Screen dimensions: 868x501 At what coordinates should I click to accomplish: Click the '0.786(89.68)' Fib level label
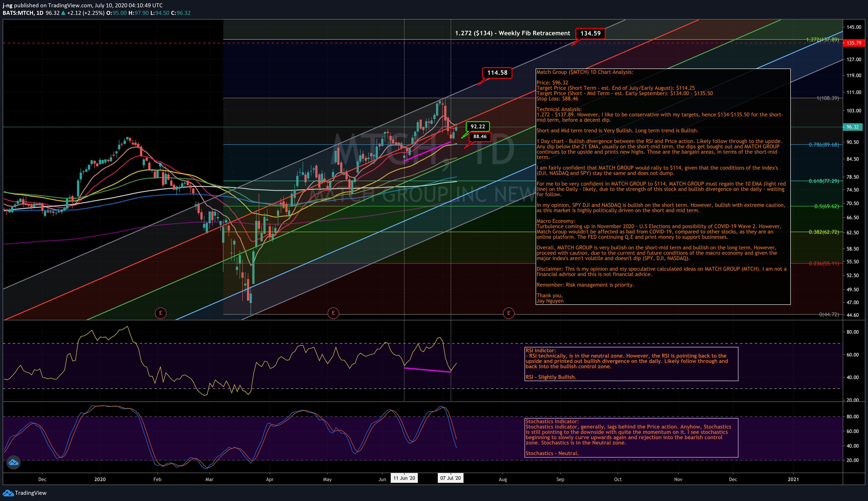[824, 145]
